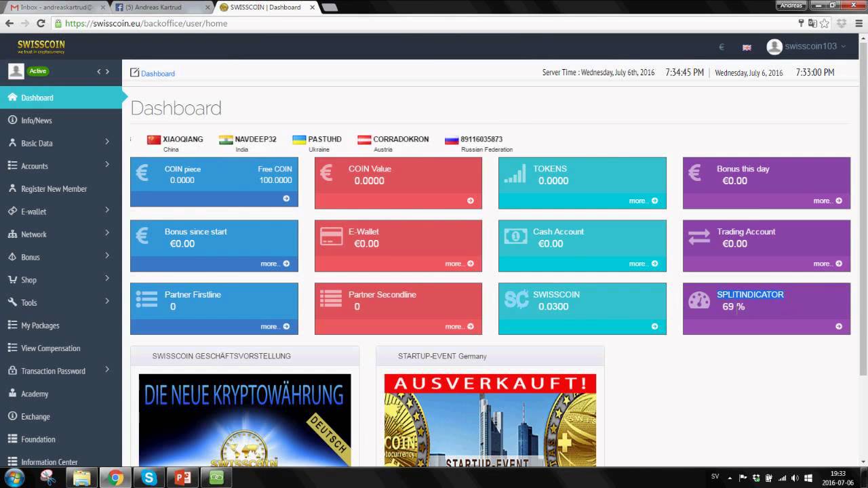The width and height of the screenshot is (868, 488).
Task: Open more on the Cash Account card
Action: pos(644,264)
